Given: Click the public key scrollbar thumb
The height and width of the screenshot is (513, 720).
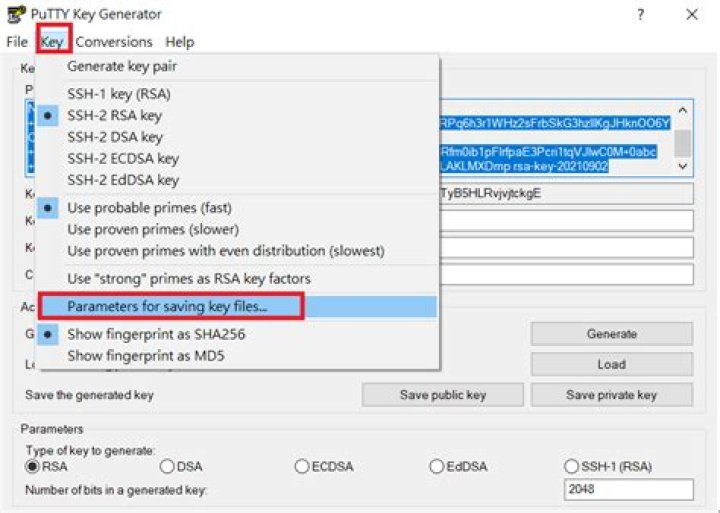Looking at the screenshot, I should (x=683, y=143).
